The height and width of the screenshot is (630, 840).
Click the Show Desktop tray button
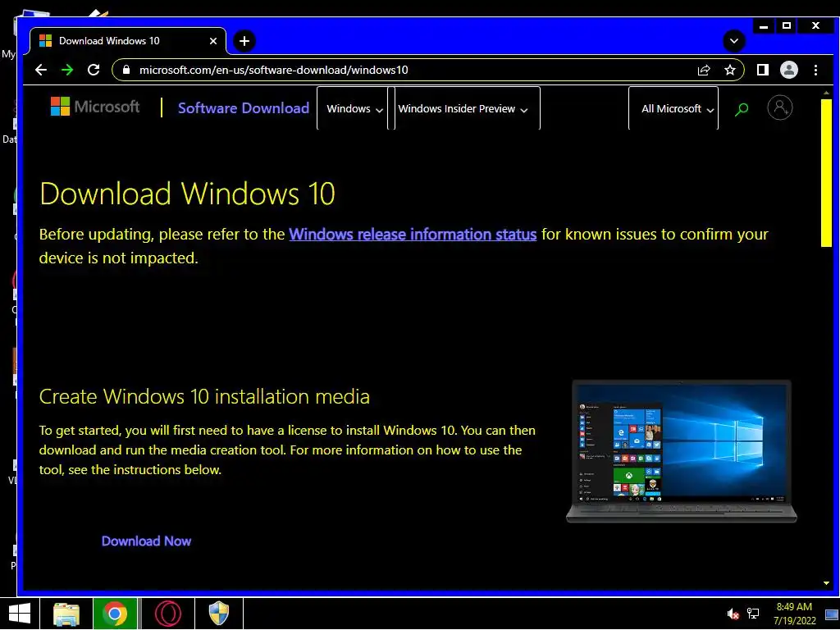(832, 614)
